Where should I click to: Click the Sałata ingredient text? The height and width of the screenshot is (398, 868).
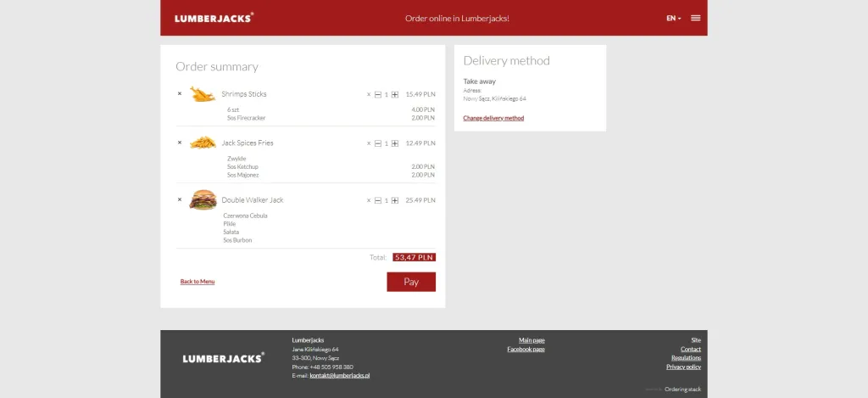click(231, 233)
